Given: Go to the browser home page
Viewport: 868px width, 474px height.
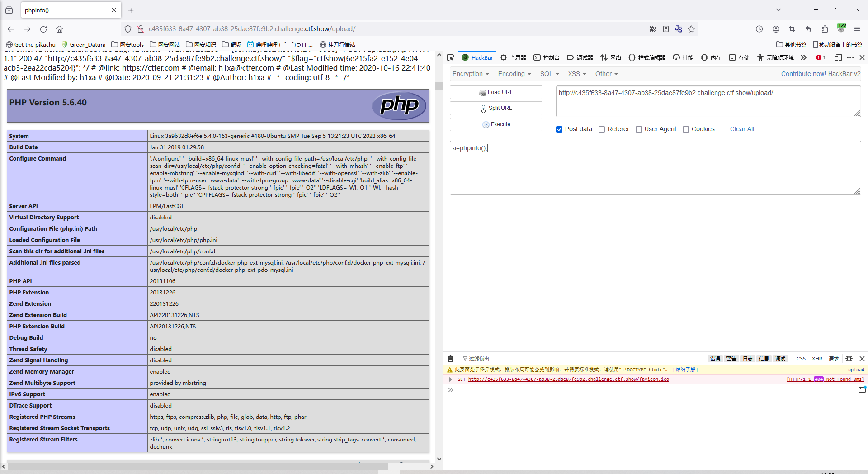Looking at the screenshot, I should click(59, 29).
